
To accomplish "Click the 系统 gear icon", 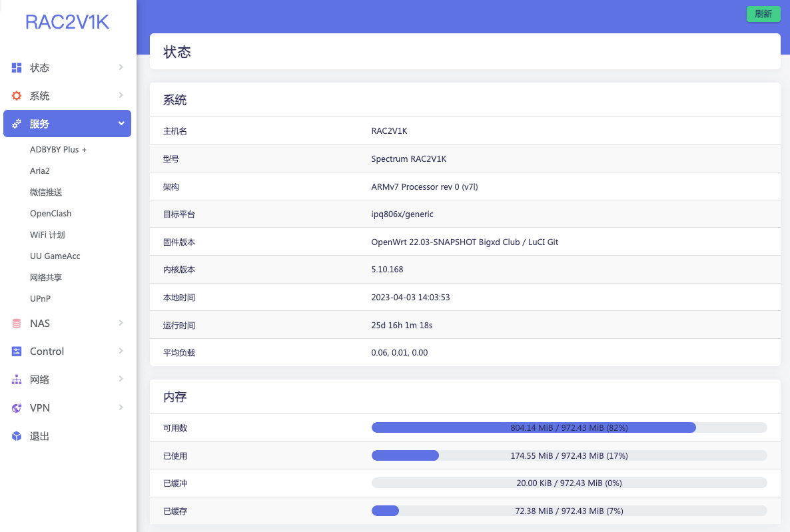I will click(16, 95).
